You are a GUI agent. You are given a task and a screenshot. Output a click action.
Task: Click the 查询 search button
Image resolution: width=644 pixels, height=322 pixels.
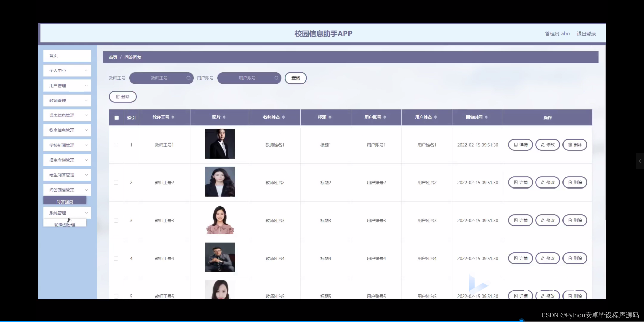tap(296, 78)
